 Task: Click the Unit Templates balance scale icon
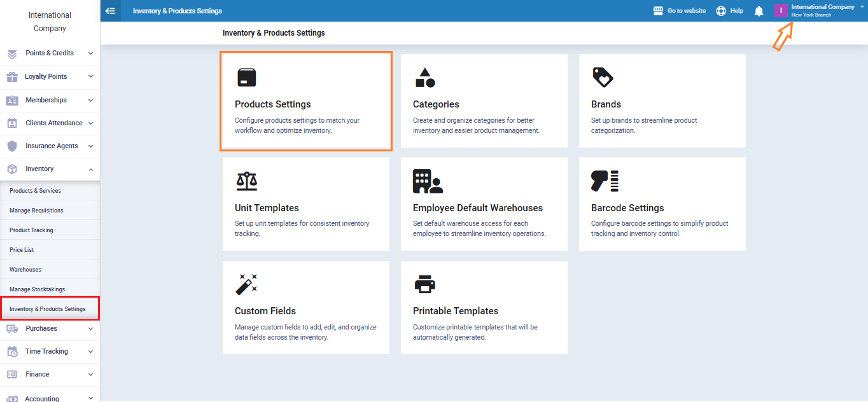coord(246,181)
